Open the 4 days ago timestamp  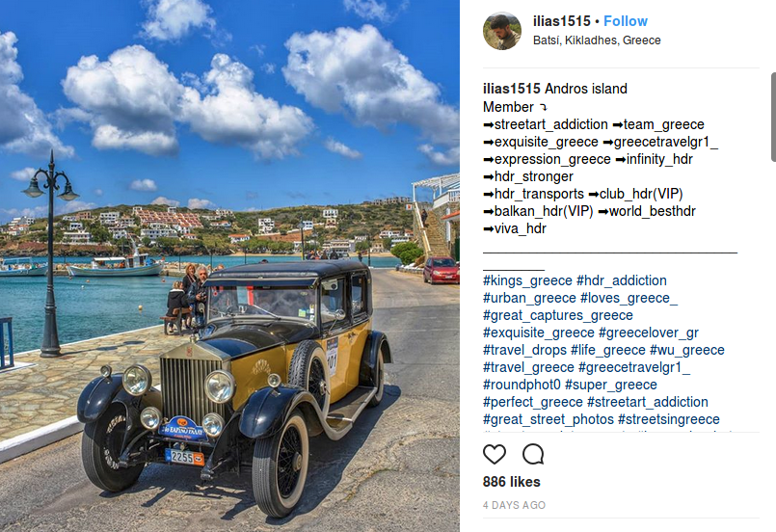point(514,505)
